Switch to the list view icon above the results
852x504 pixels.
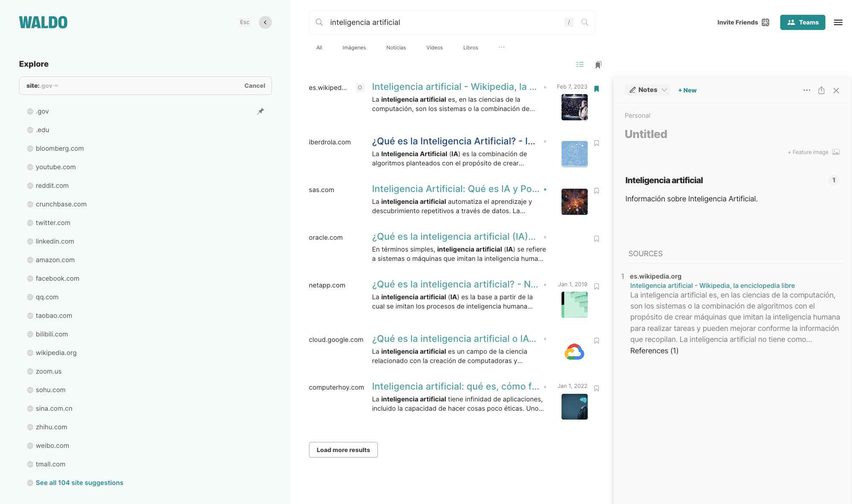[580, 65]
